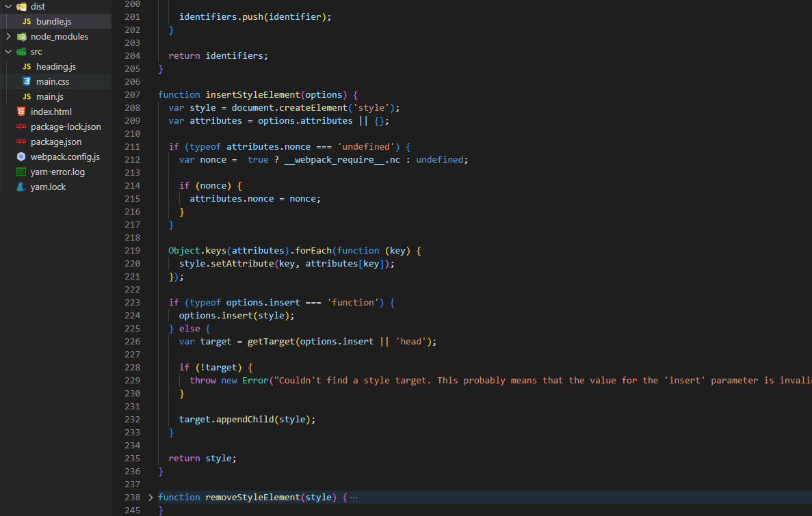The height and width of the screenshot is (516, 812).
Task: Click on 'getTarget' call in line 226
Action: coord(272,342)
